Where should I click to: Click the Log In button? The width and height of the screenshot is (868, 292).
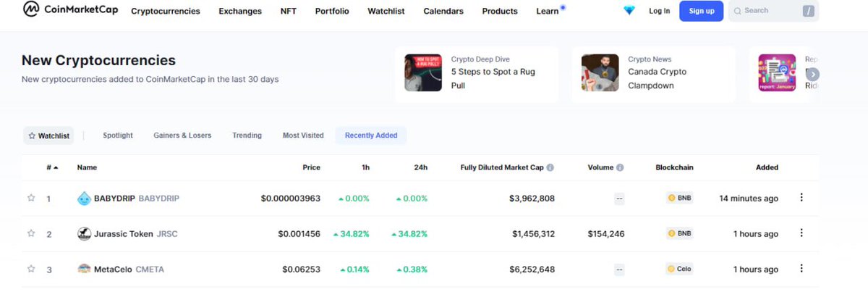pyautogui.click(x=659, y=11)
